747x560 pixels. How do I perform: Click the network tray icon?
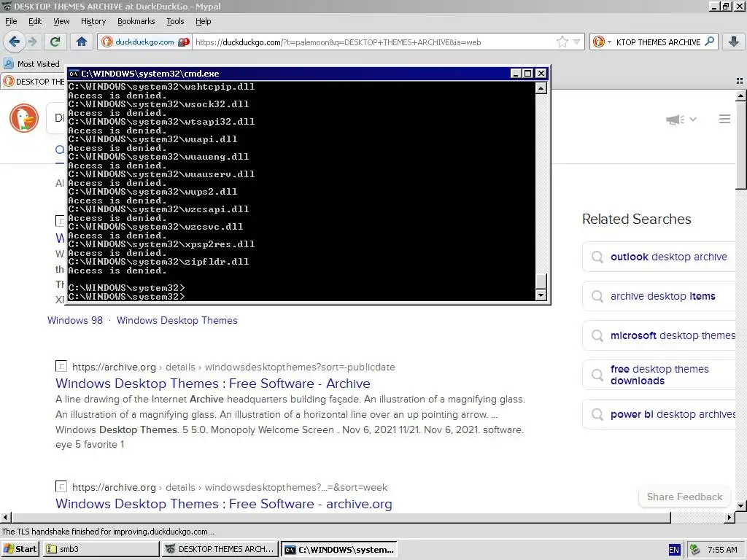695,550
